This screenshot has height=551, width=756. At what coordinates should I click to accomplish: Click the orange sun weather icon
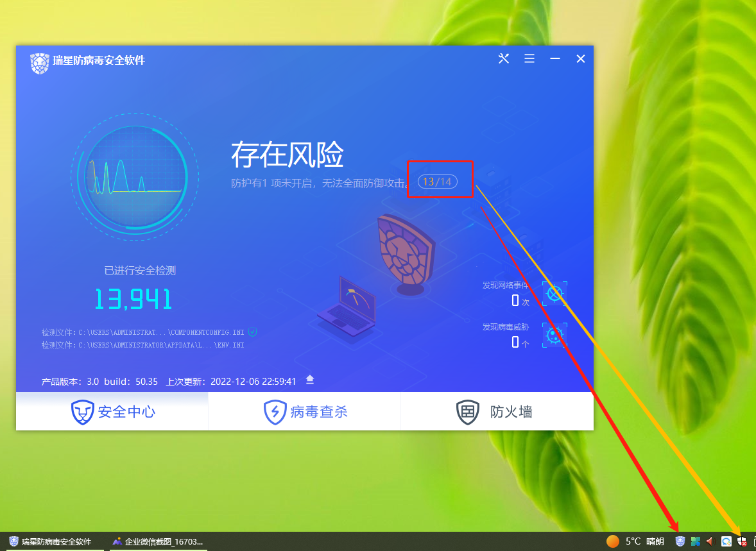(612, 541)
